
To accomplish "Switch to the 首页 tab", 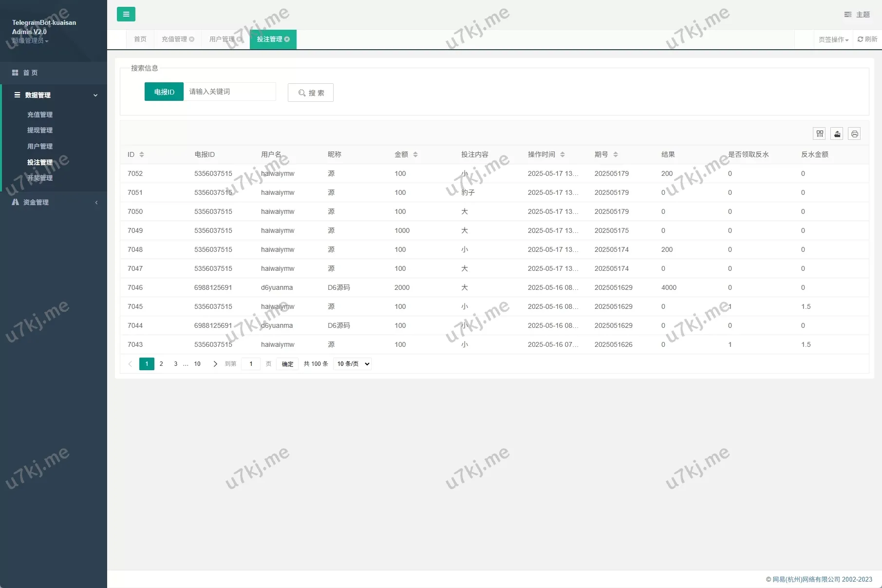I will (x=140, y=39).
